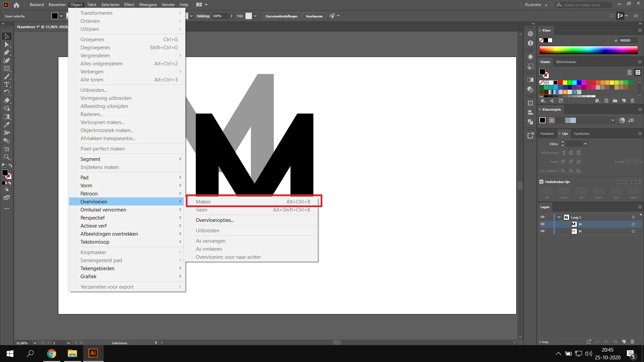Click the Zoeken in Adobe Stock field
The image size is (644, 362).
(x=584, y=5)
